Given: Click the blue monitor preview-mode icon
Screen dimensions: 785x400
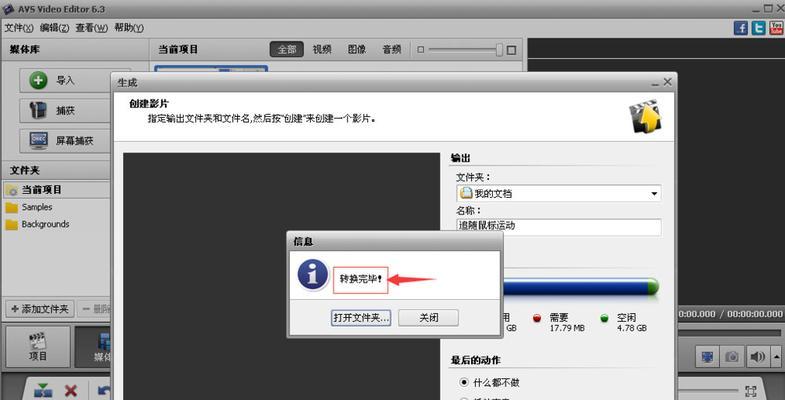Looking at the screenshot, I should (x=707, y=357).
